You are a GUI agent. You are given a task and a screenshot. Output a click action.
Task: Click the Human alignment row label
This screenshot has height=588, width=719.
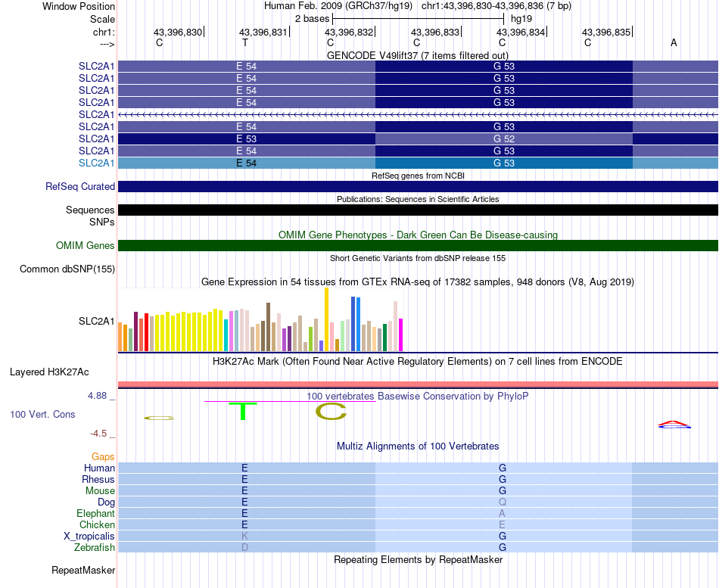point(99,468)
